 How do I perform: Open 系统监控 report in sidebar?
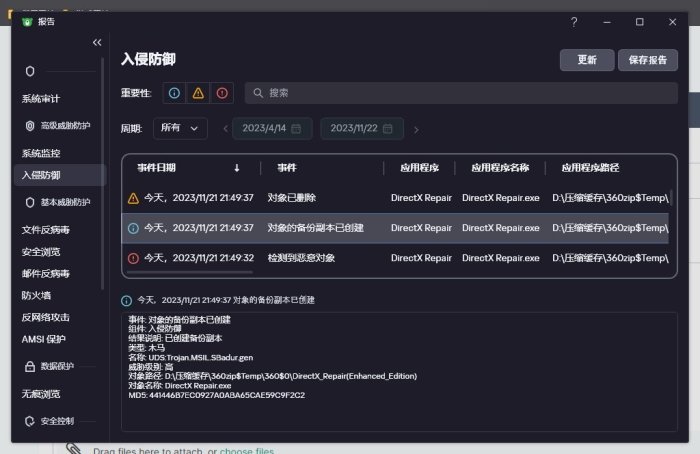point(41,153)
